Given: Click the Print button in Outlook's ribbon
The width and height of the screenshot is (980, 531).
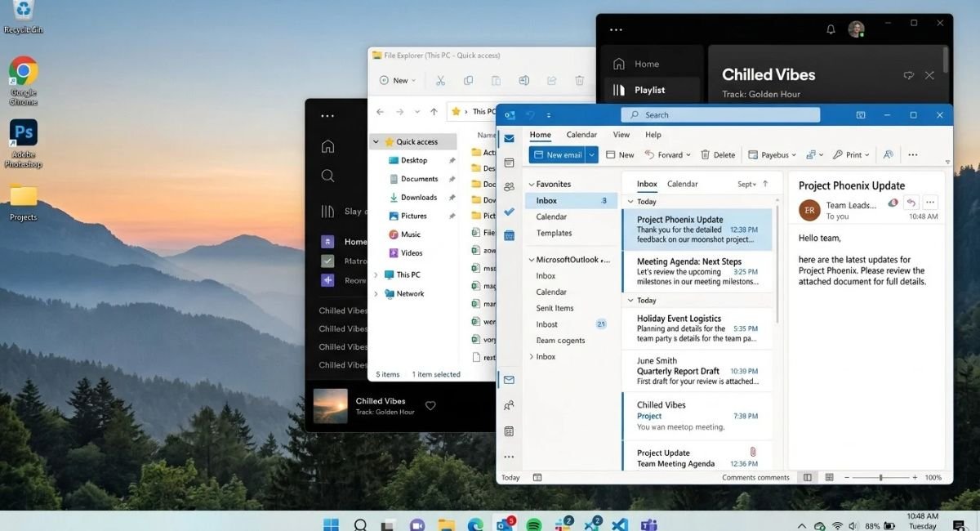Looking at the screenshot, I should point(851,154).
